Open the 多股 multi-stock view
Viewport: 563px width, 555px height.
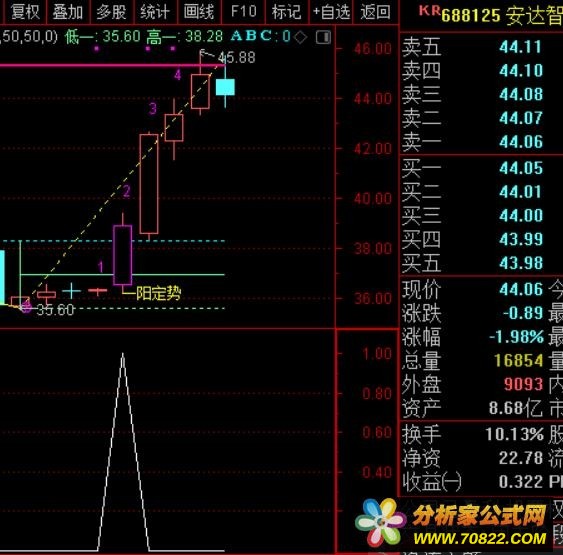click(111, 12)
